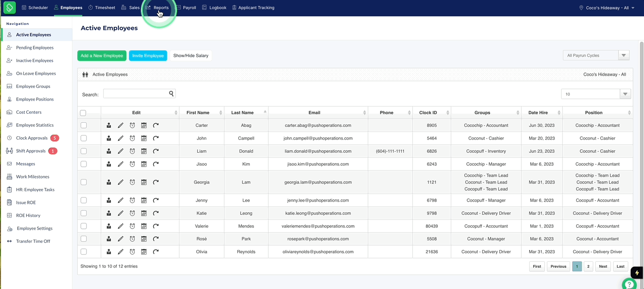Tick the checkbox for Olivia Reynolds
This screenshot has height=289, width=644.
(x=84, y=251)
